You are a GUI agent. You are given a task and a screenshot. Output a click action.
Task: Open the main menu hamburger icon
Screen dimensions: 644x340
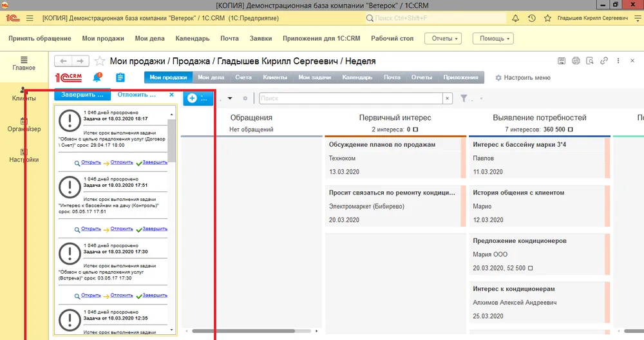pos(30,18)
